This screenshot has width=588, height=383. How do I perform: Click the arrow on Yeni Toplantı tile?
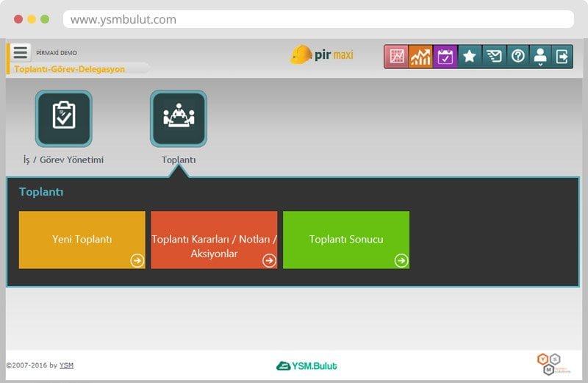(x=137, y=260)
